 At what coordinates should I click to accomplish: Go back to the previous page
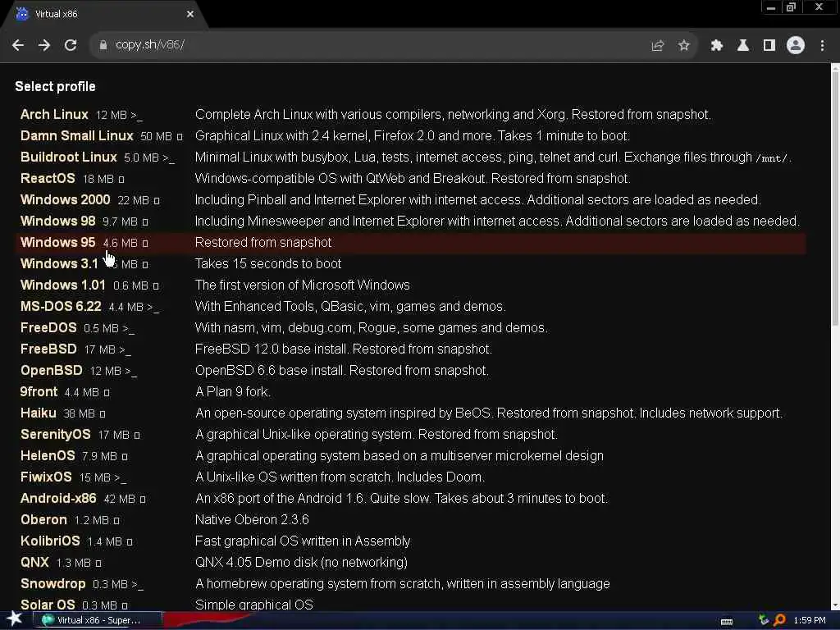(18, 46)
